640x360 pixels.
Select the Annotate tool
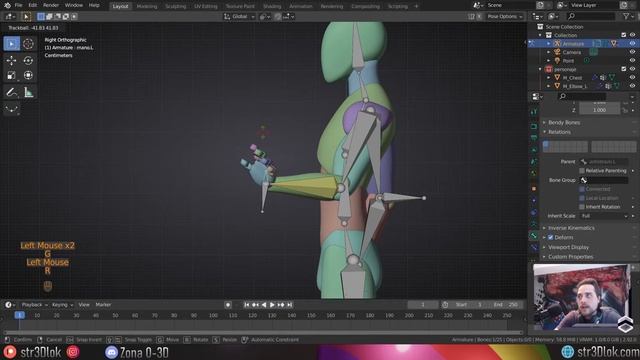click(11, 92)
